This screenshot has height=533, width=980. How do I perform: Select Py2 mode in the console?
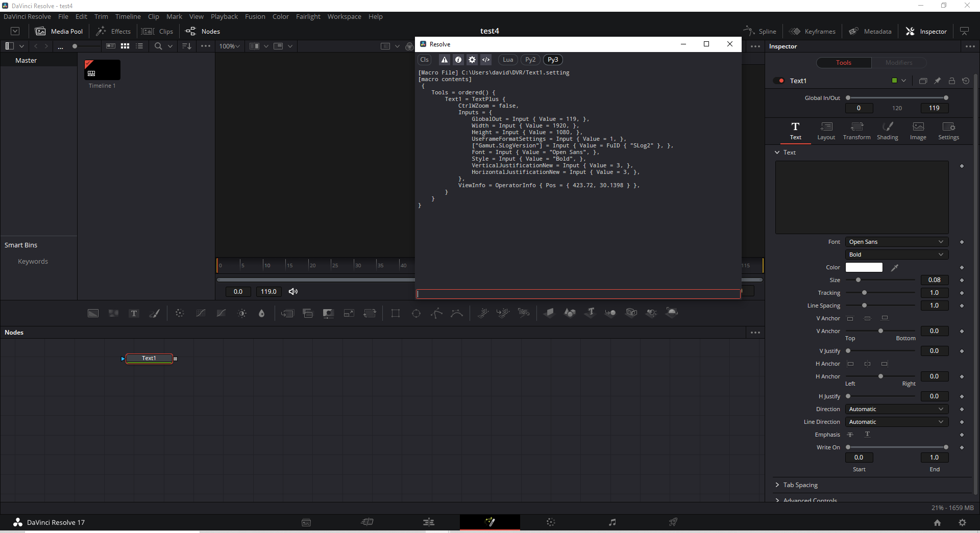click(x=530, y=60)
